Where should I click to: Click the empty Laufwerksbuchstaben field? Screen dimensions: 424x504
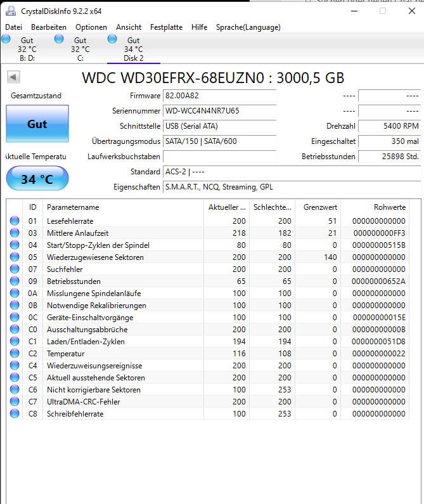pyautogui.click(x=220, y=157)
